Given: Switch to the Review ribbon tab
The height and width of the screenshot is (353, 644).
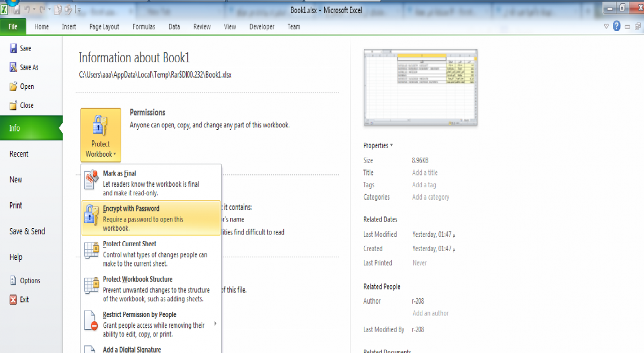Looking at the screenshot, I should [x=202, y=27].
